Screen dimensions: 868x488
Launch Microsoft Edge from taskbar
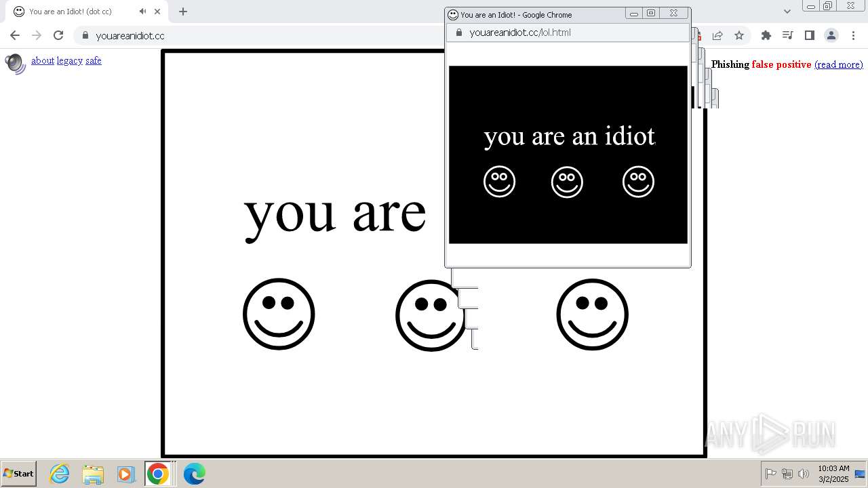coord(194,474)
